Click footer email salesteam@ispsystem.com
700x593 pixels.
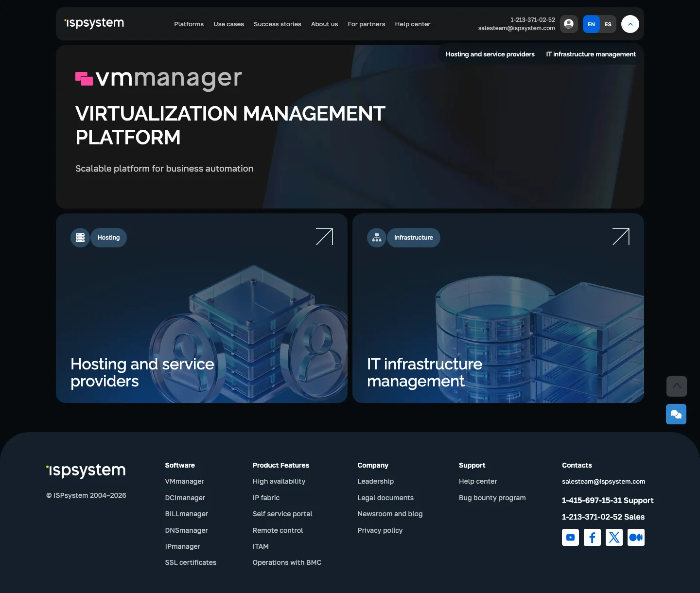tap(604, 482)
